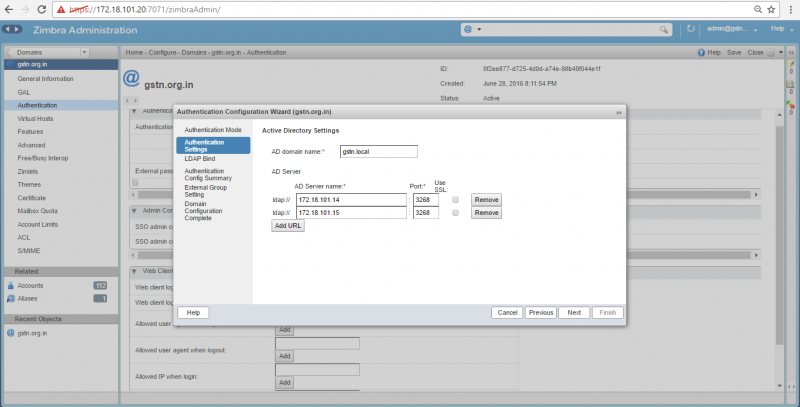Enable Use SSL for 172.18.101.15
This screenshot has height=407, width=800.
(455, 213)
